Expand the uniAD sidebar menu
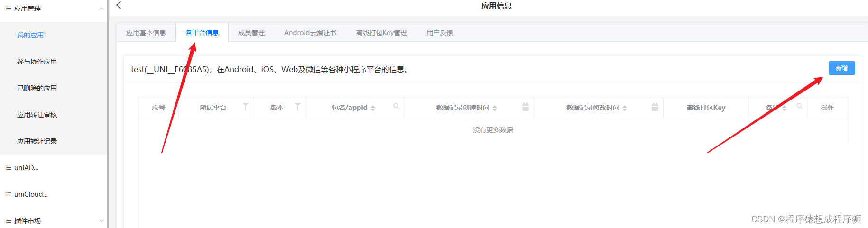The image size is (868, 228). point(26,168)
